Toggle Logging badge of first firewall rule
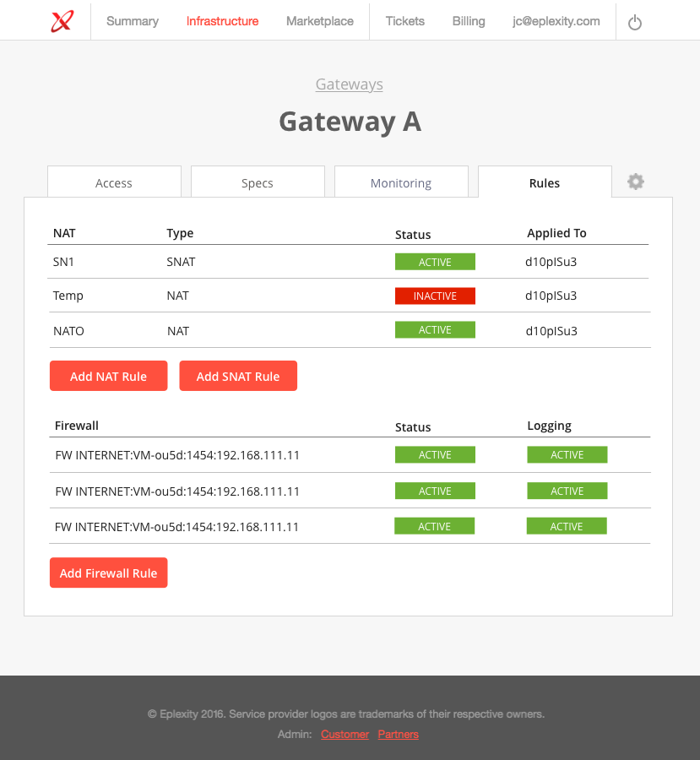Image resolution: width=700 pixels, height=760 pixels. (567, 454)
